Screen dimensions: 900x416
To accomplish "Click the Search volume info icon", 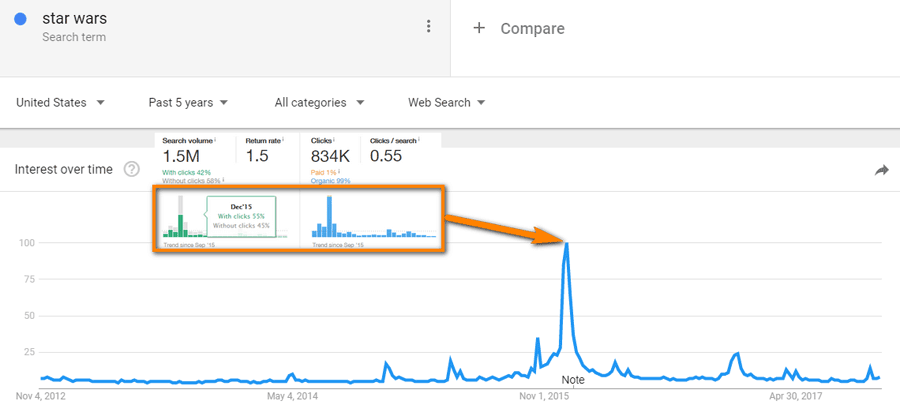I will tap(216, 140).
